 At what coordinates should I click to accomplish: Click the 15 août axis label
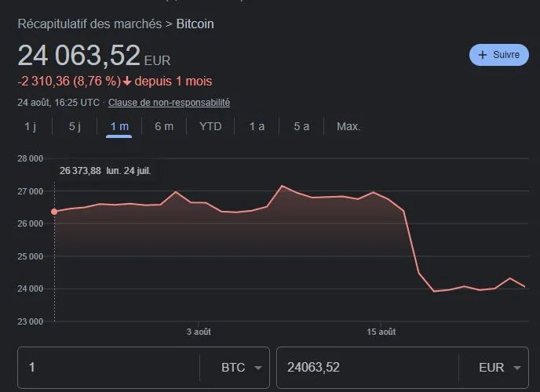381,332
